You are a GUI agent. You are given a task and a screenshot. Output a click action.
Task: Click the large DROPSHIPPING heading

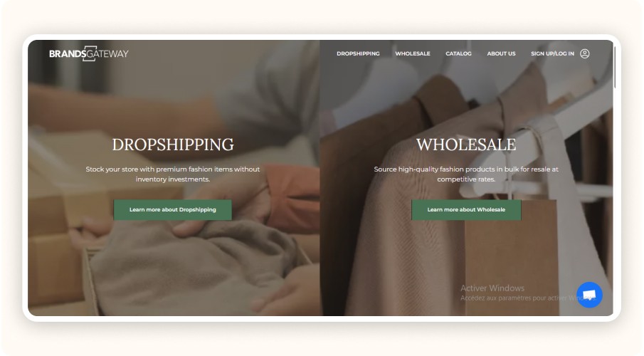coord(173,145)
